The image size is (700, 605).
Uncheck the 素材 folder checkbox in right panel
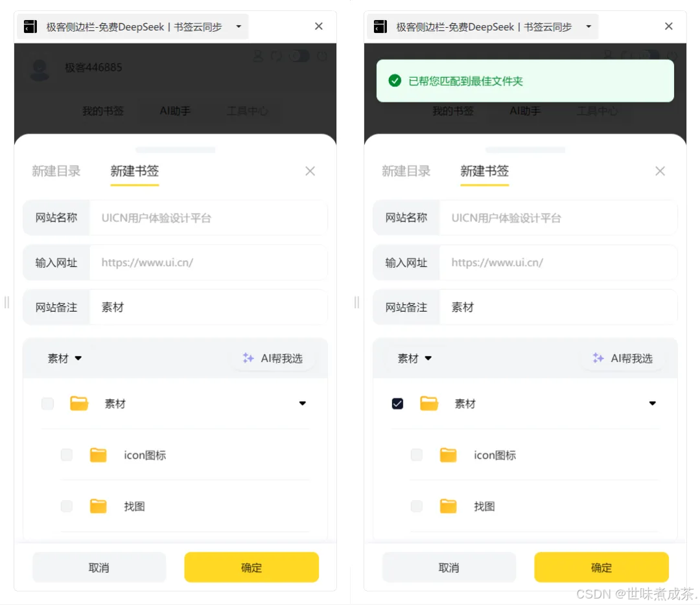(x=397, y=404)
